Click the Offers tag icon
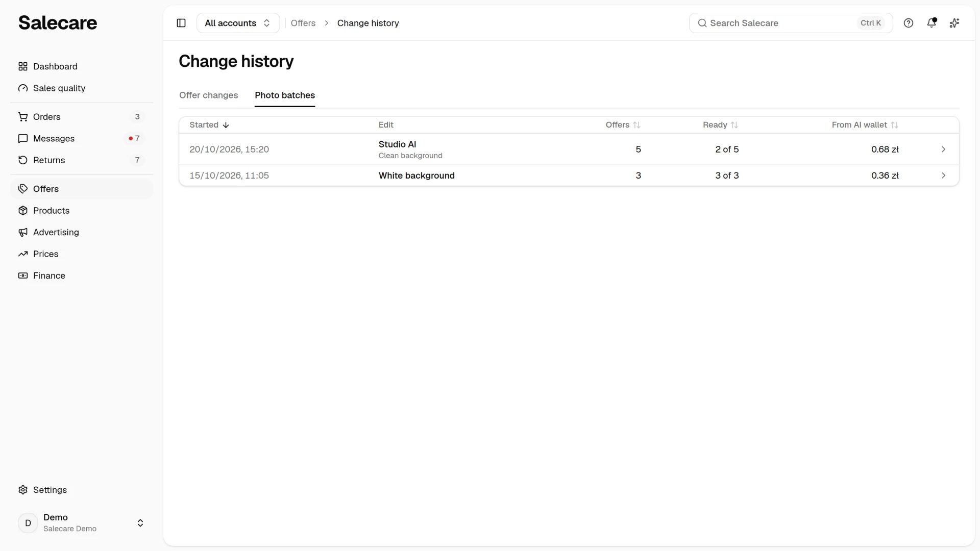Screen dimensions: 980x551 tap(23, 189)
